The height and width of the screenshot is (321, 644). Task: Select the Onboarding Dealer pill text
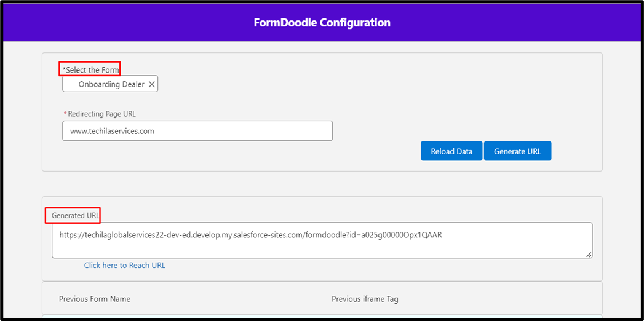111,84
